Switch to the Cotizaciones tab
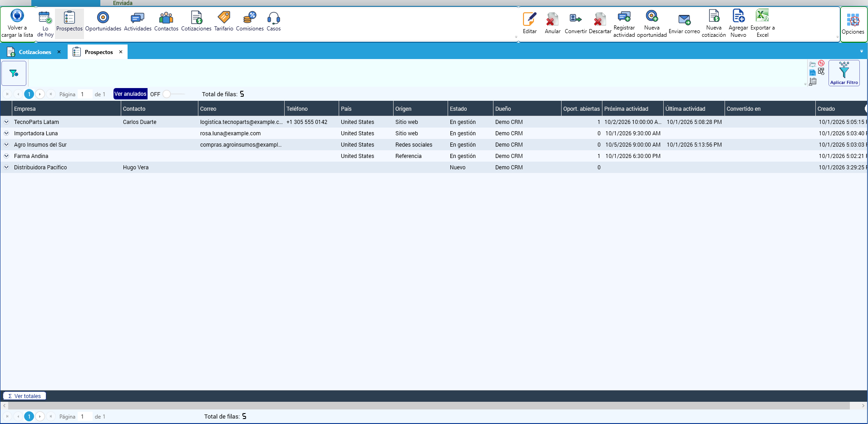This screenshot has height=424, width=868. 35,52
